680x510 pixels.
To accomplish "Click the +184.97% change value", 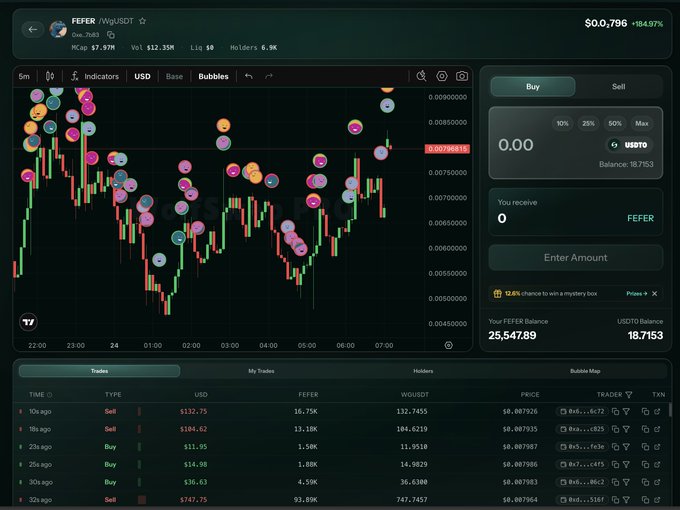I will point(647,24).
